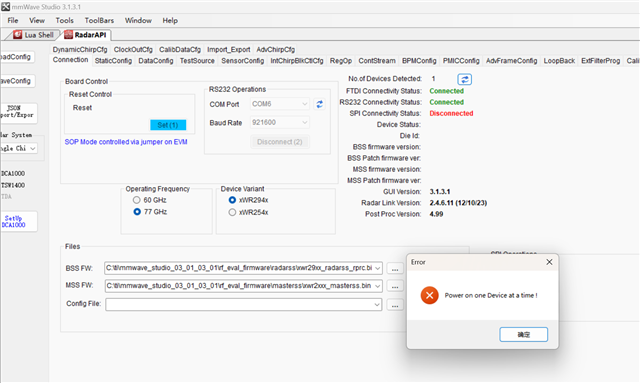Screen dimensions: 640x383
Task: Open the Import_Export tab
Action: (x=229, y=49)
